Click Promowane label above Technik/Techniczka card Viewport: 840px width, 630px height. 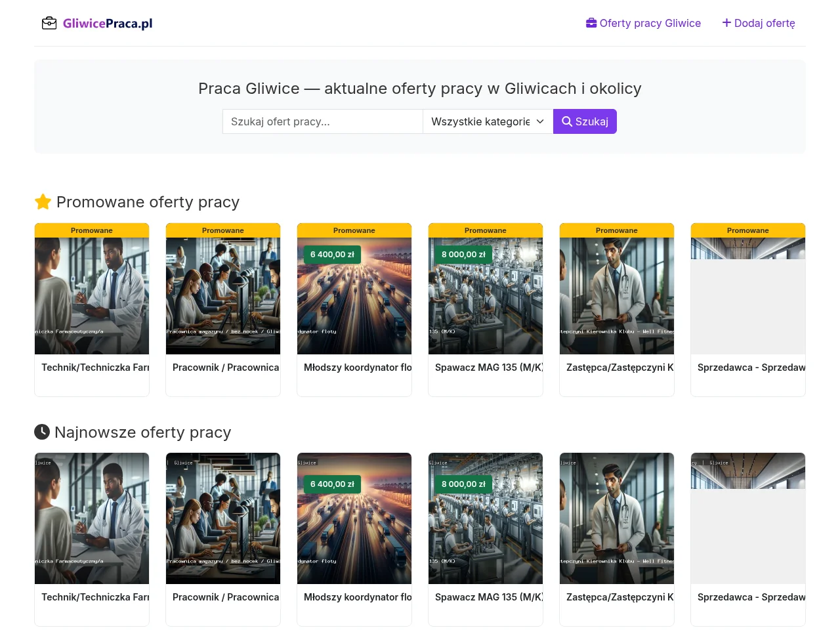[92, 230]
